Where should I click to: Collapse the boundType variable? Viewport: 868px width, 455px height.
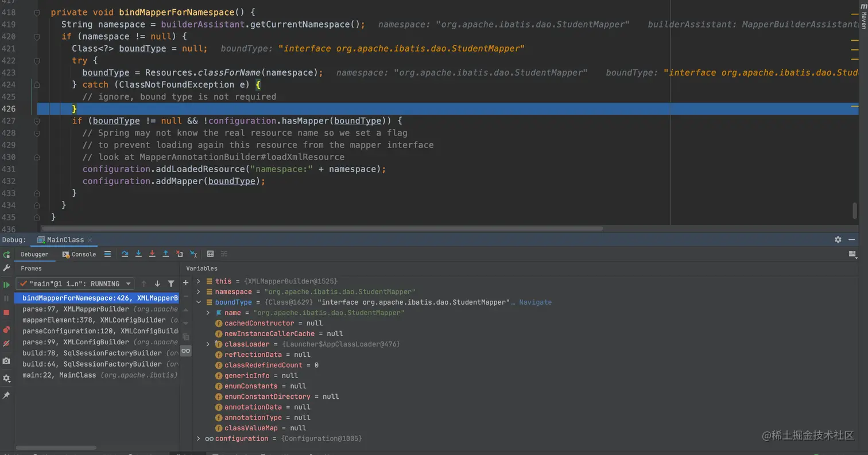pyautogui.click(x=199, y=302)
